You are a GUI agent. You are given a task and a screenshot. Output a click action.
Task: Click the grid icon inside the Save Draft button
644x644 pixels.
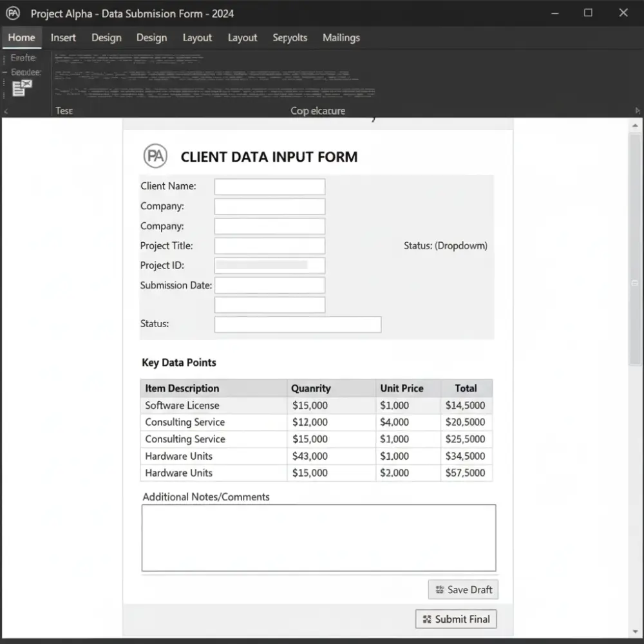(x=439, y=589)
